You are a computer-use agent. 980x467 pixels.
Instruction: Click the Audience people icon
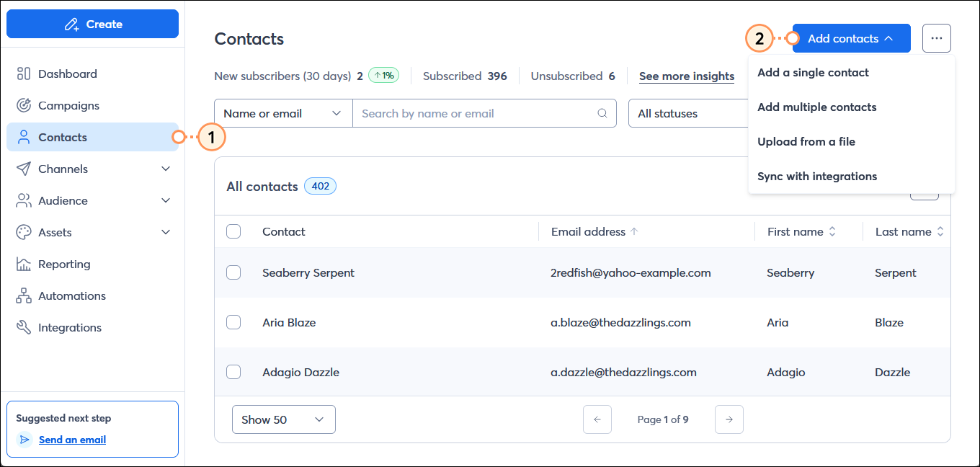coord(24,200)
